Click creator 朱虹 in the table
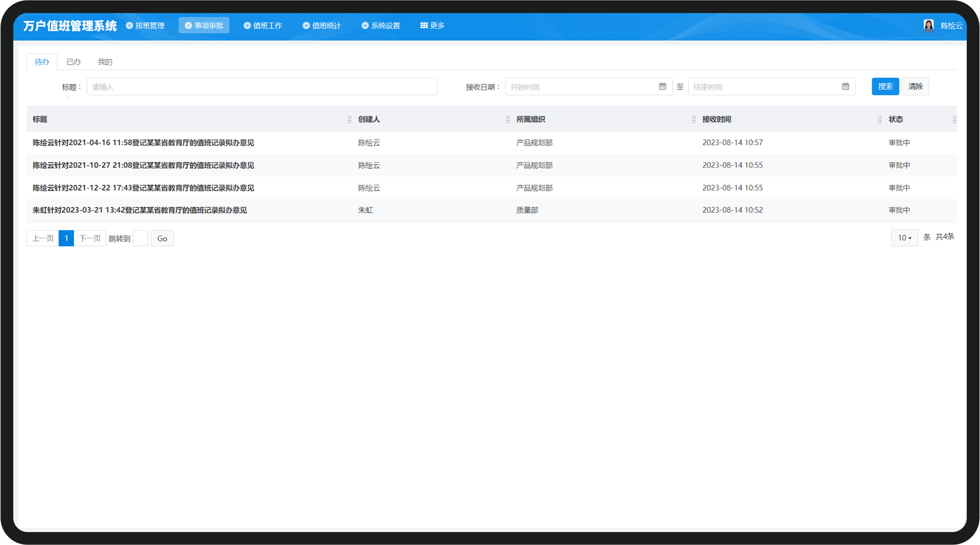The height and width of the screenshot is (545, 980). tap(365, 210)
